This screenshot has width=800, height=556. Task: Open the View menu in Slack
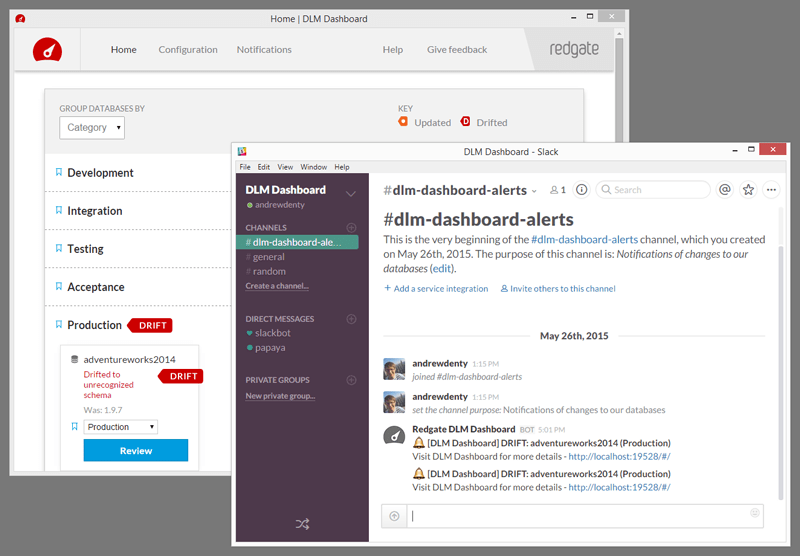pos(285,167)
